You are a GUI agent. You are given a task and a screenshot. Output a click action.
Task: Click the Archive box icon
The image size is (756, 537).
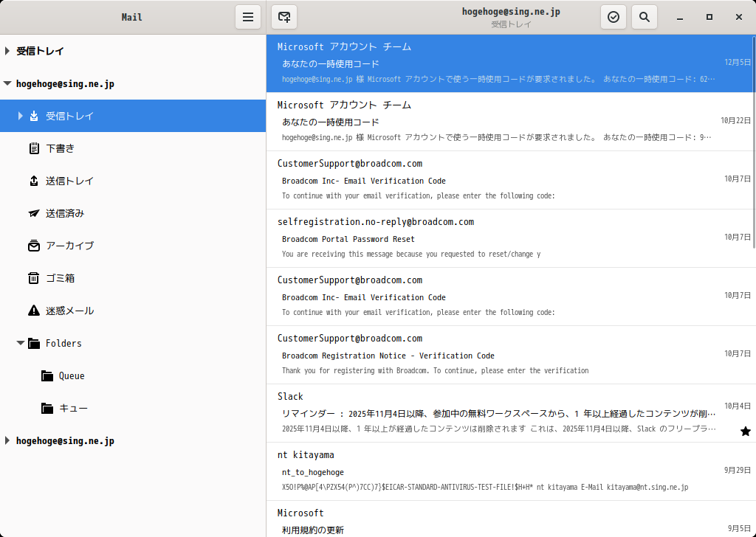point(34,246)
